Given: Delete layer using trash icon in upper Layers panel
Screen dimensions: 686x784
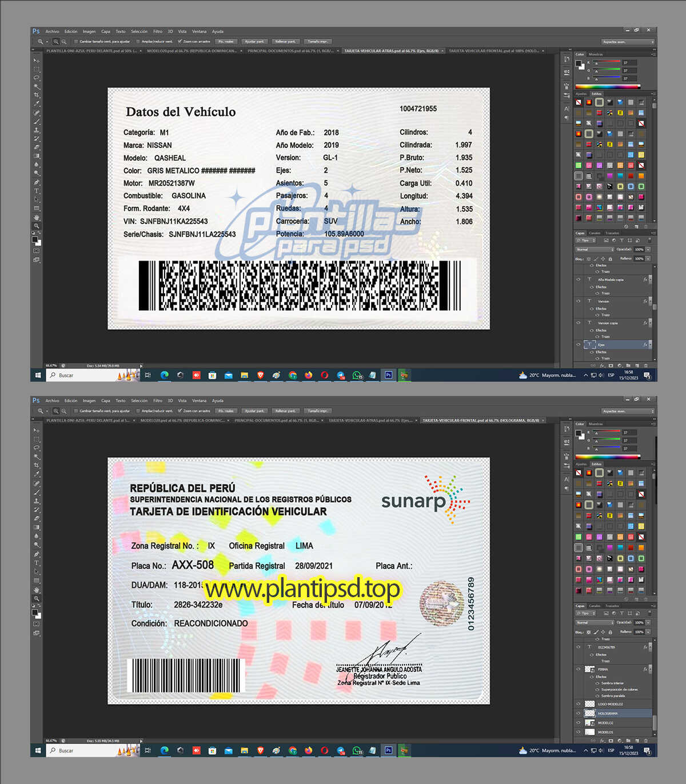Looking at the screenshot, I should coord(646,365).
